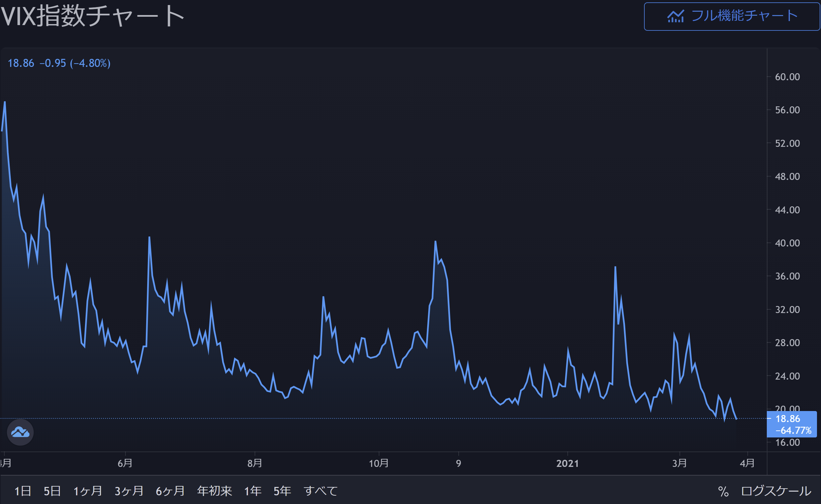This screenshot has width=821, height=504.
Task: Select すべて to show all data
Action: tap(321, 491)
